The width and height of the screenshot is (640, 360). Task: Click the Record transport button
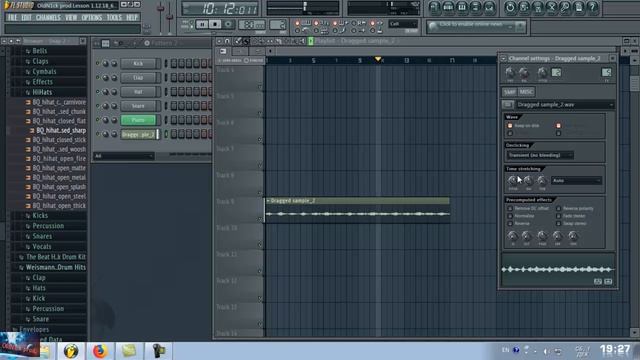[x=228, y=24]
